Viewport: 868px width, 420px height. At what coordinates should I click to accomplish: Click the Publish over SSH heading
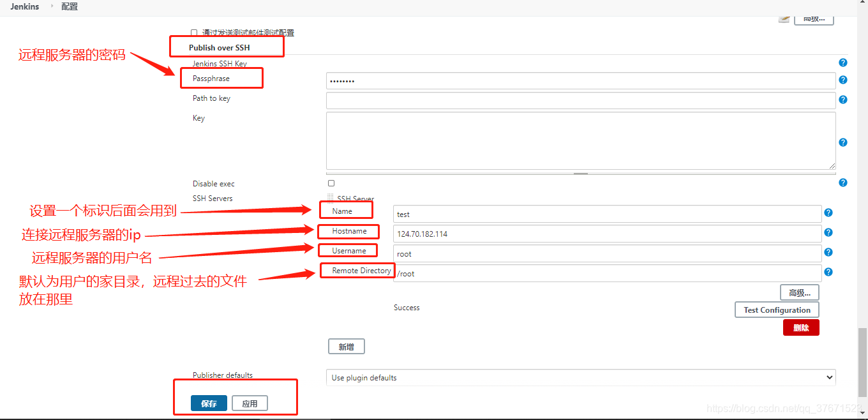[x=220, y=48]
